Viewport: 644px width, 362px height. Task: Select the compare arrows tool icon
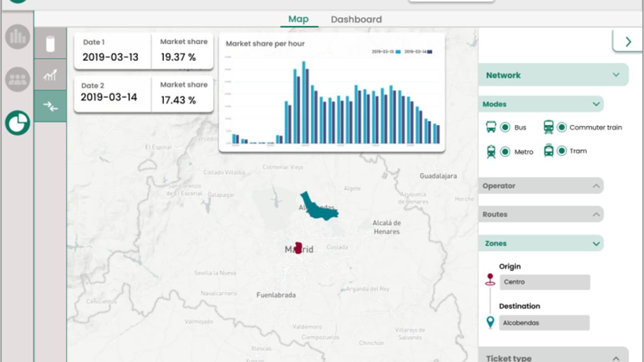tap(50, 106)
